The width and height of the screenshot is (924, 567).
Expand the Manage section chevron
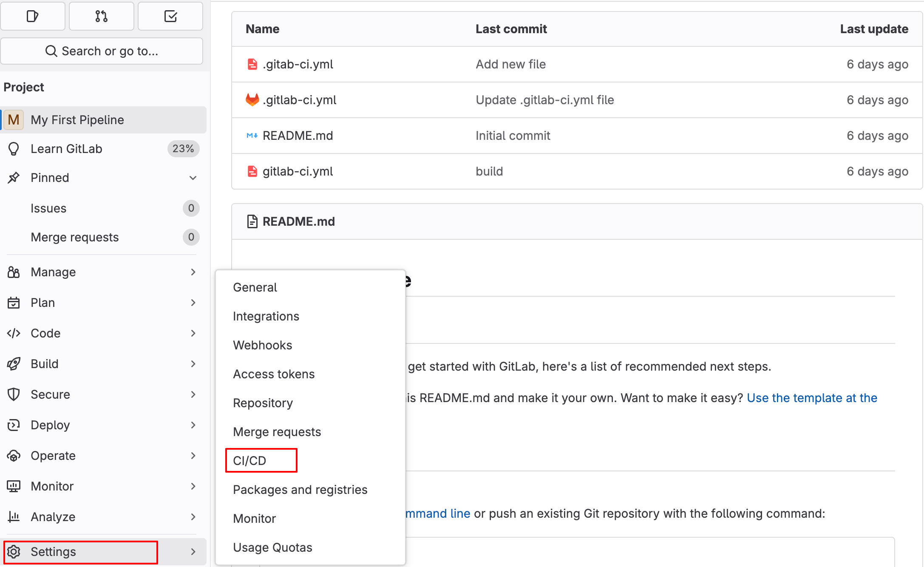[x=193, y=272]
